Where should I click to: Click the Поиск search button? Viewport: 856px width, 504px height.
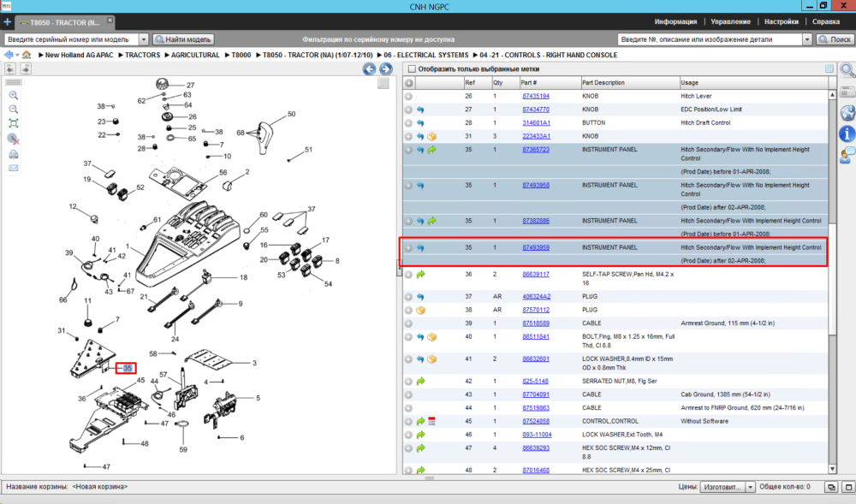[x=835, y=39]
